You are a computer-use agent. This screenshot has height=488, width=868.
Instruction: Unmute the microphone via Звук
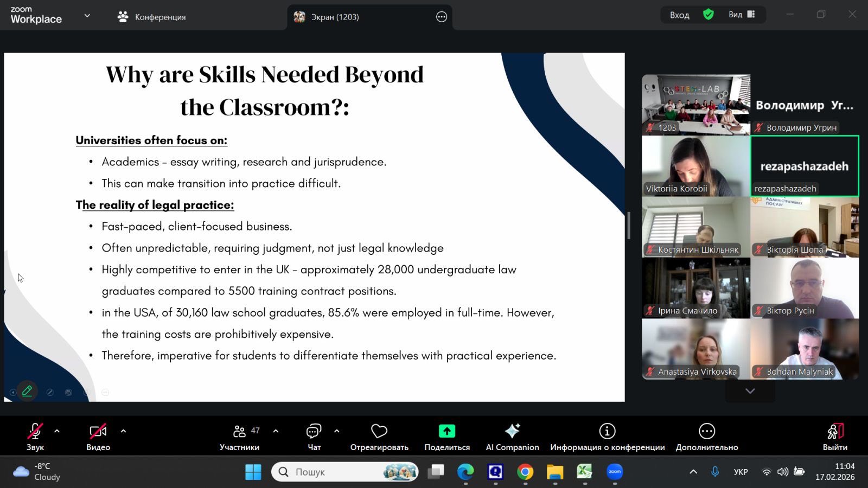tap(35, 431)
